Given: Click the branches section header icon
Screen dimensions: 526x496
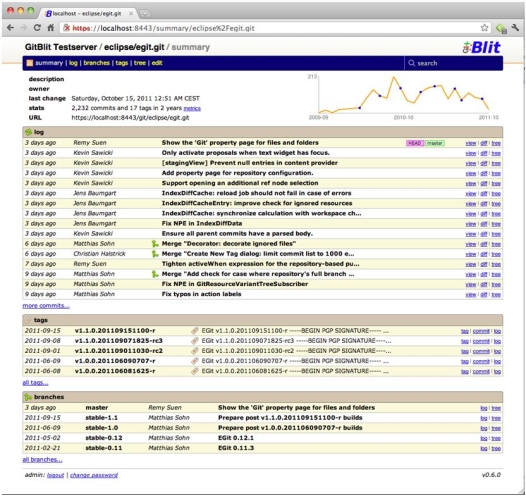Looking at the screenshot, I should 28,397.
